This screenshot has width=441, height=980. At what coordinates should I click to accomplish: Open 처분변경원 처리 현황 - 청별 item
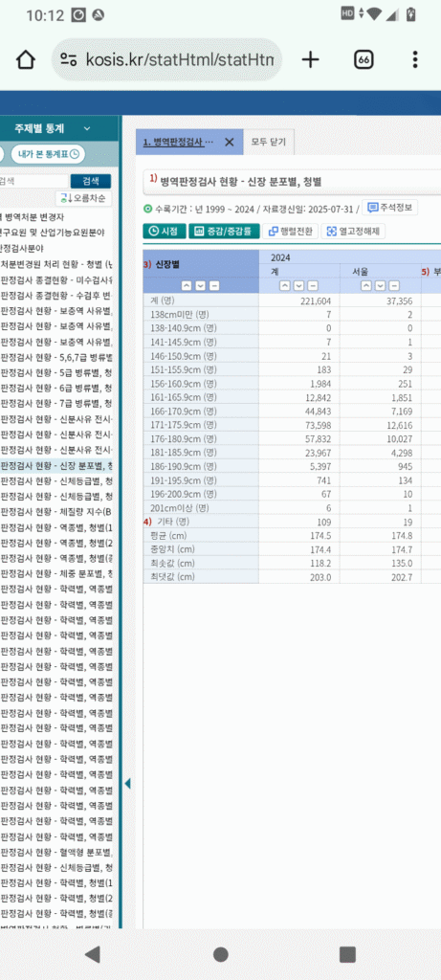[x=56, y=264]
